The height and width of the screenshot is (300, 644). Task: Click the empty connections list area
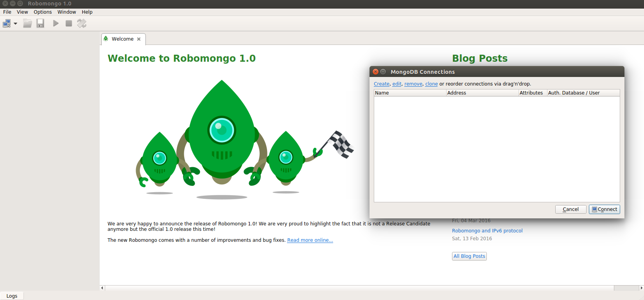497,149
